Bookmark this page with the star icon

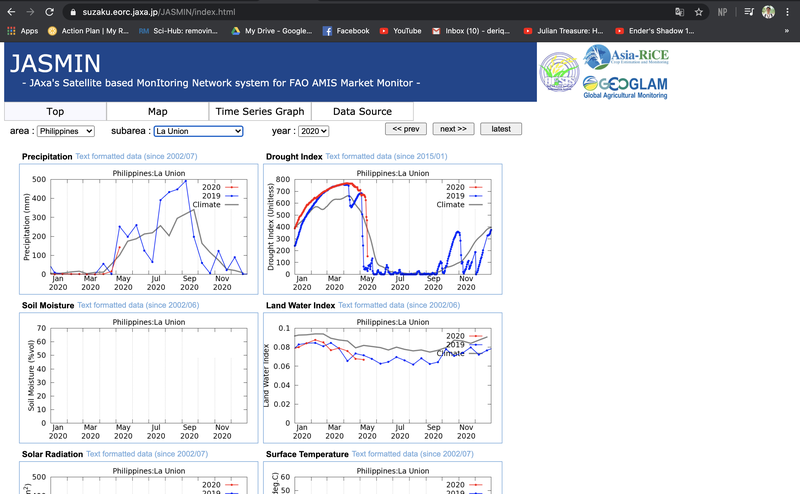tap(698, 12)
